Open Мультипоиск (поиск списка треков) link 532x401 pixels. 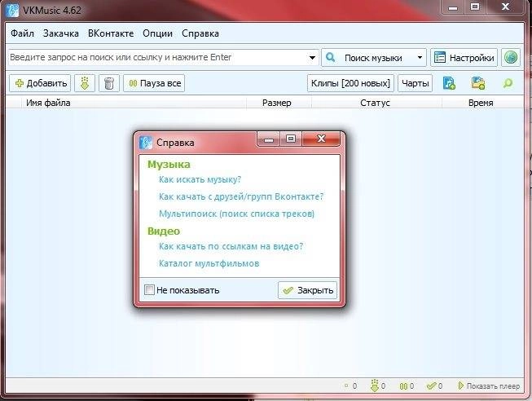pyautogui.click(x=236, y=214)
